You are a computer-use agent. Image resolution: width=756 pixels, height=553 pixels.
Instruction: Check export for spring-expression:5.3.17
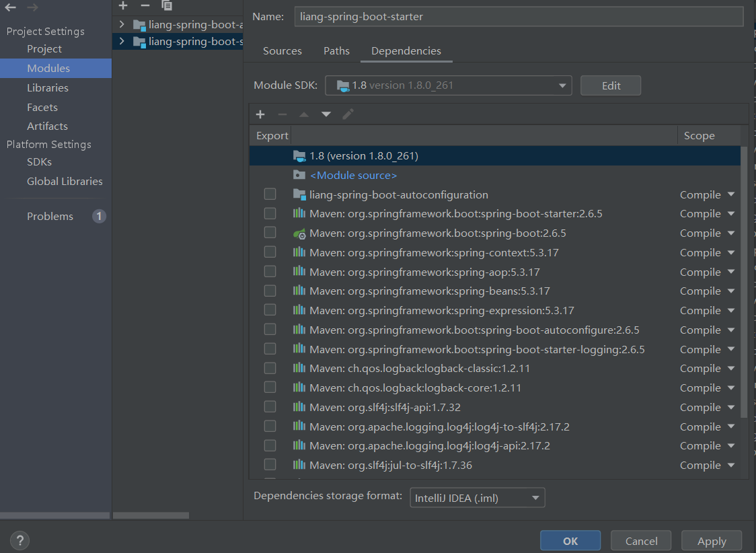[x=270, y=309]
